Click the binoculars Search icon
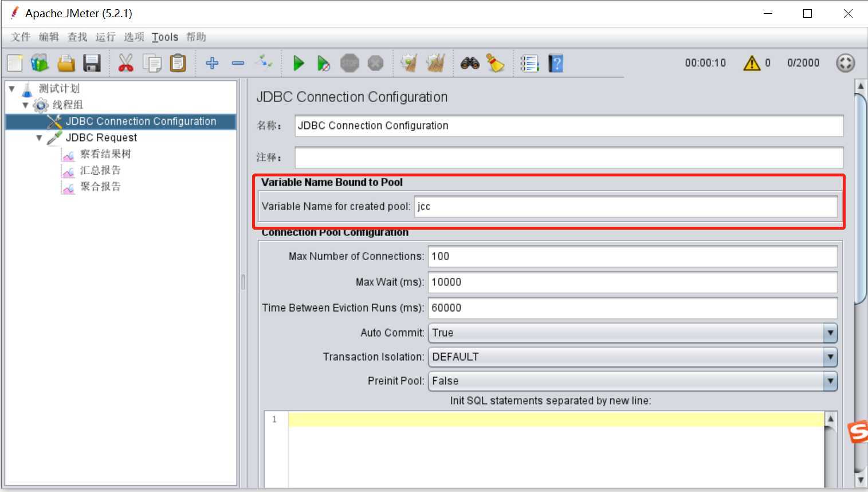The height and width of the screenshot is (492, 868). tap(470, 63)
